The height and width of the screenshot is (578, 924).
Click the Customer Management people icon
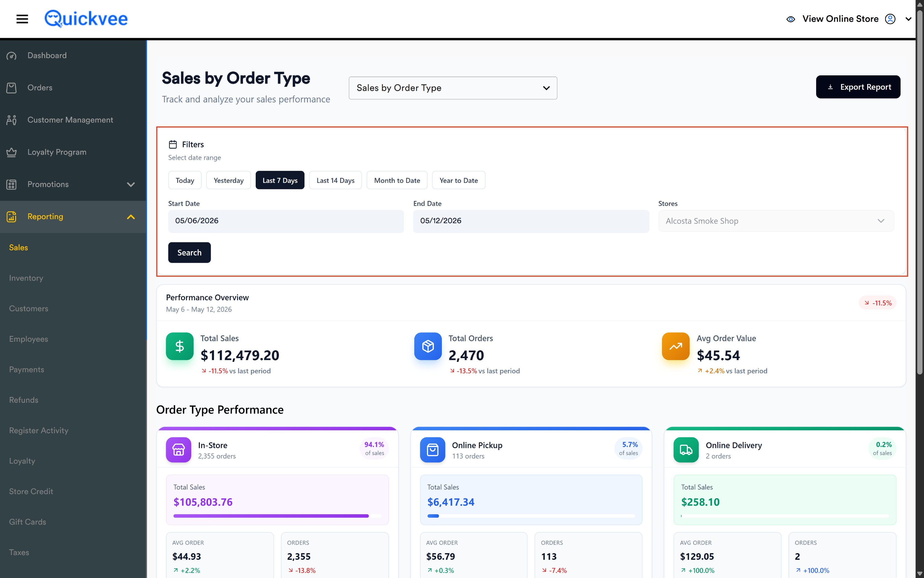tap(12, 120)
